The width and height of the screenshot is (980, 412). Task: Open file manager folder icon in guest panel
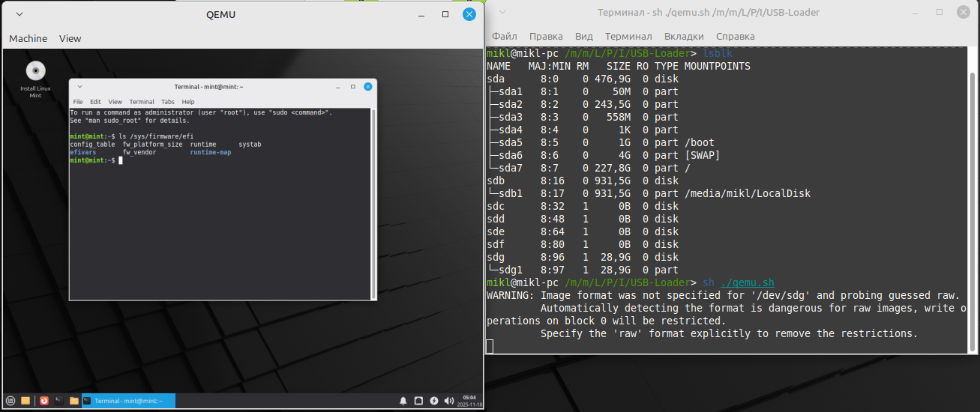(x=73, y=401)
